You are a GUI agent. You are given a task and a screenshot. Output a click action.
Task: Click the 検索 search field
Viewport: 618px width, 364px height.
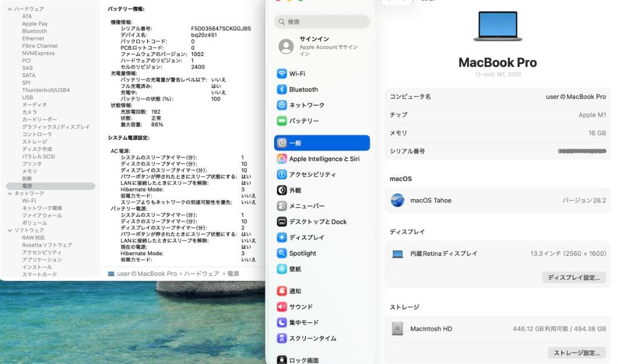click(x=322, y=21)
